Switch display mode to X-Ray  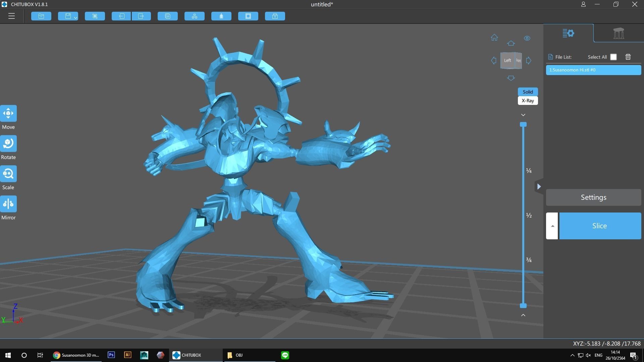tap(528, 101)
